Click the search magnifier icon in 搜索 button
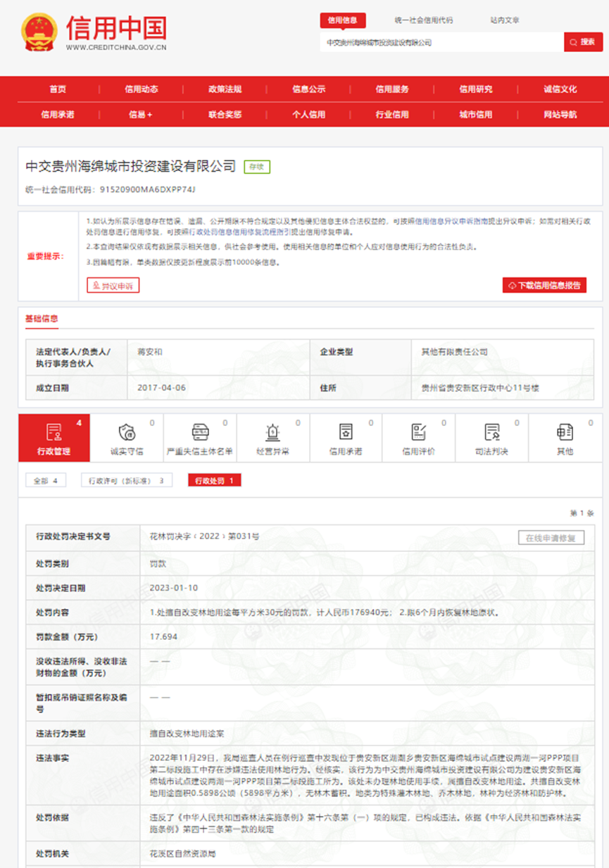609x868 pixels. pos(575,42)
